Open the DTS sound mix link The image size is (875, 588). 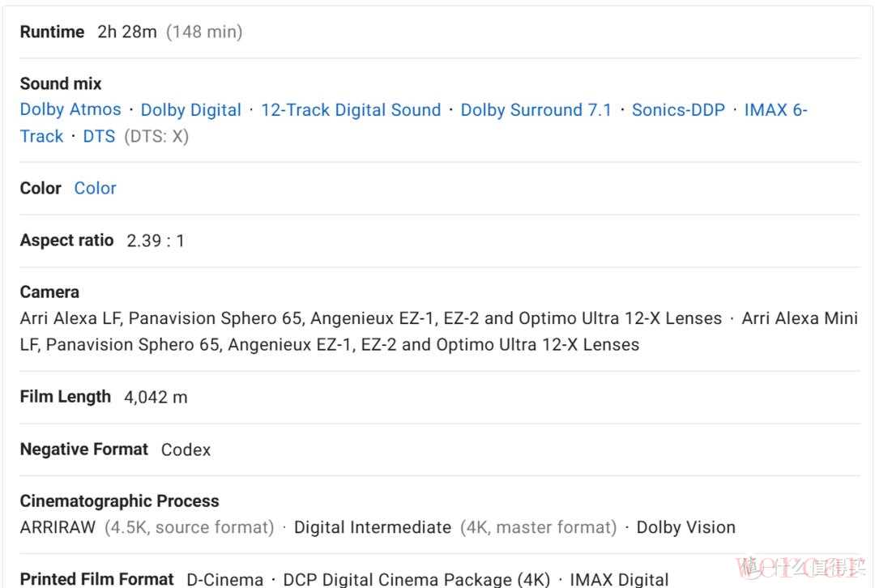point(99,136)
